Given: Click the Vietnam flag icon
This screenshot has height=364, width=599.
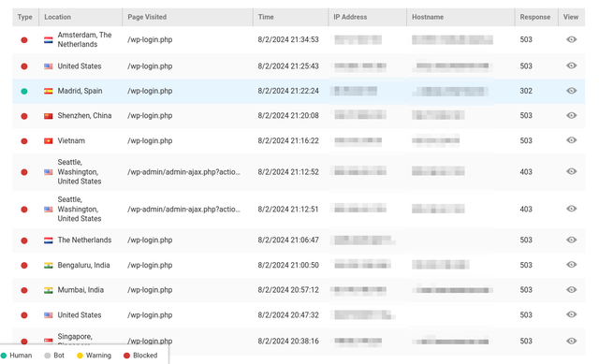Looking at the screenshot, I should tap(48, 141).
